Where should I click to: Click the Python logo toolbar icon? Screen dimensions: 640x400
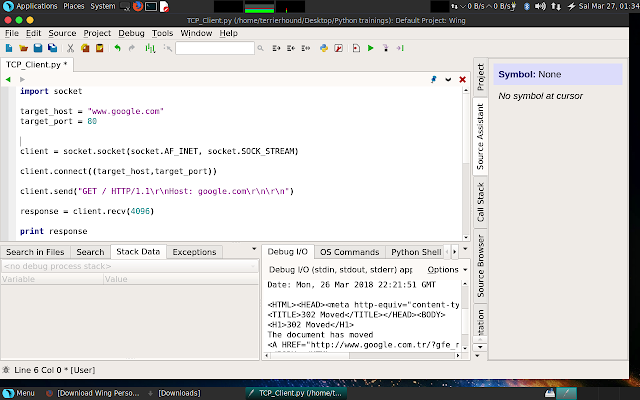(x=324, y=48)
